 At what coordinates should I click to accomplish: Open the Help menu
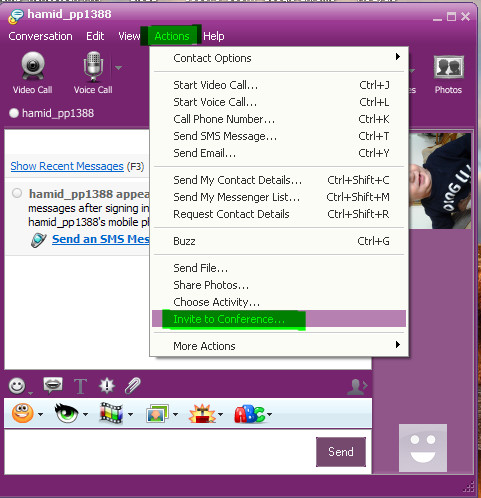pyautogui.click(x=214, y=36)
